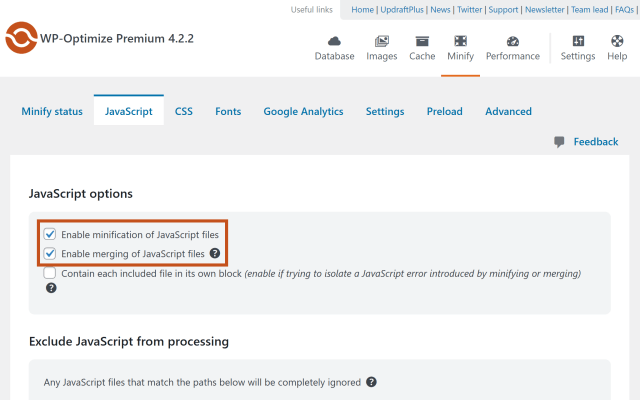
Task: Click the Database menu label
Action: click(x=334, y=56)
